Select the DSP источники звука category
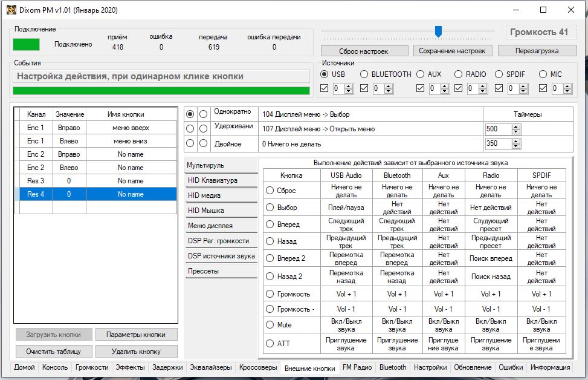The image size is (588, 380). point(221,256)
